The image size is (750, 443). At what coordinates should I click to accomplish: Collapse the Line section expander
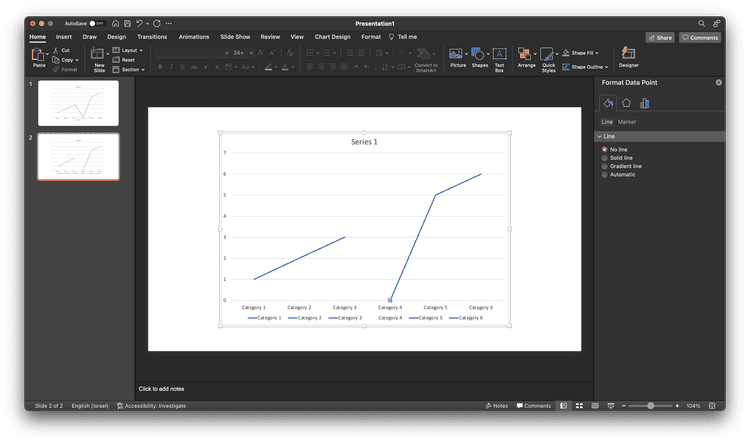[x=599, y=136]
